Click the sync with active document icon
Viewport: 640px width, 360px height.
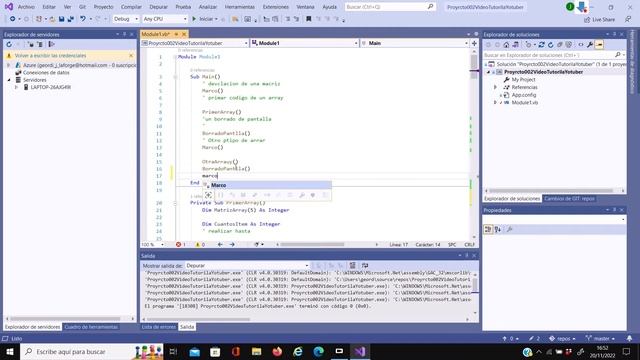tap(542, 44)
